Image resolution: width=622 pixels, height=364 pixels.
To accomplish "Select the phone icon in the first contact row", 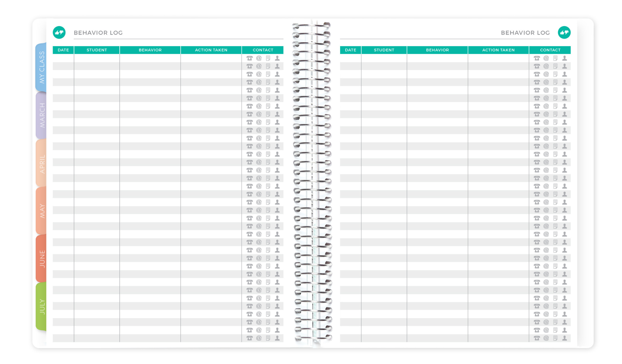I will pos(249,58).
